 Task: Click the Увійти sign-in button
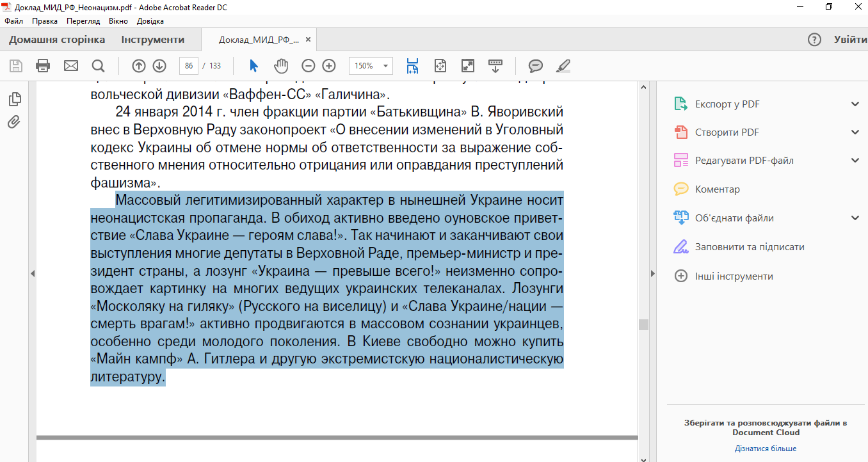click(850, 40)
